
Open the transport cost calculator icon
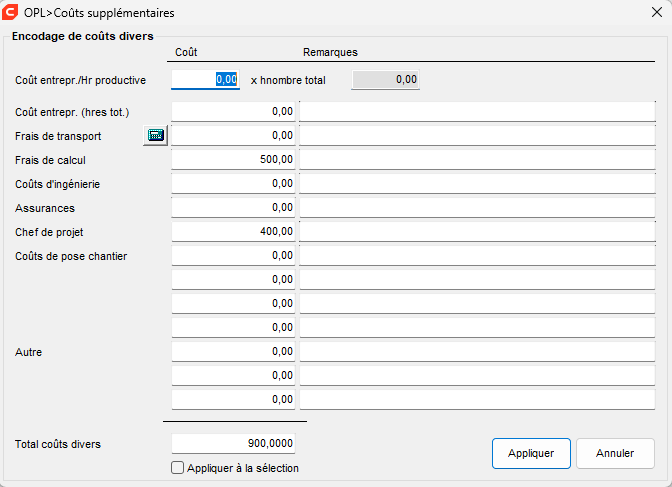(155, 135)
